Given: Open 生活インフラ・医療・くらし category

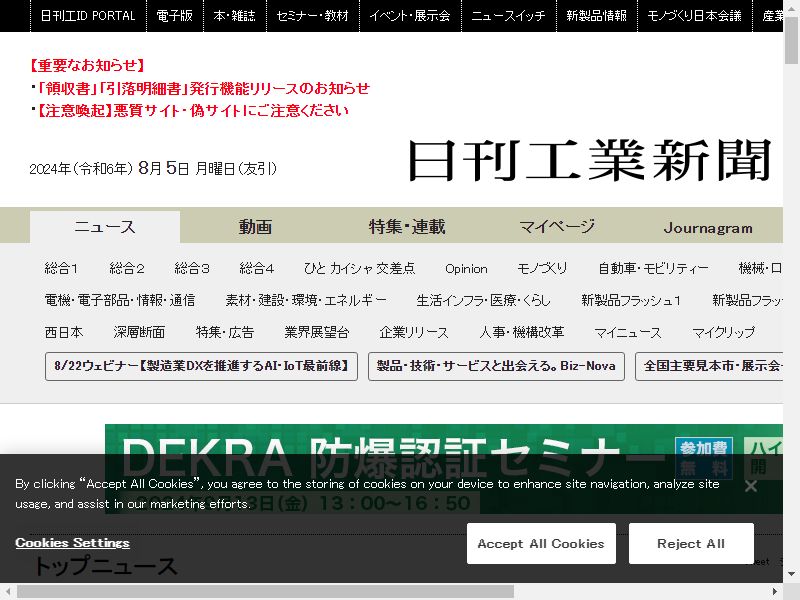Looking at the screenshot, I should tap(483, 301).
